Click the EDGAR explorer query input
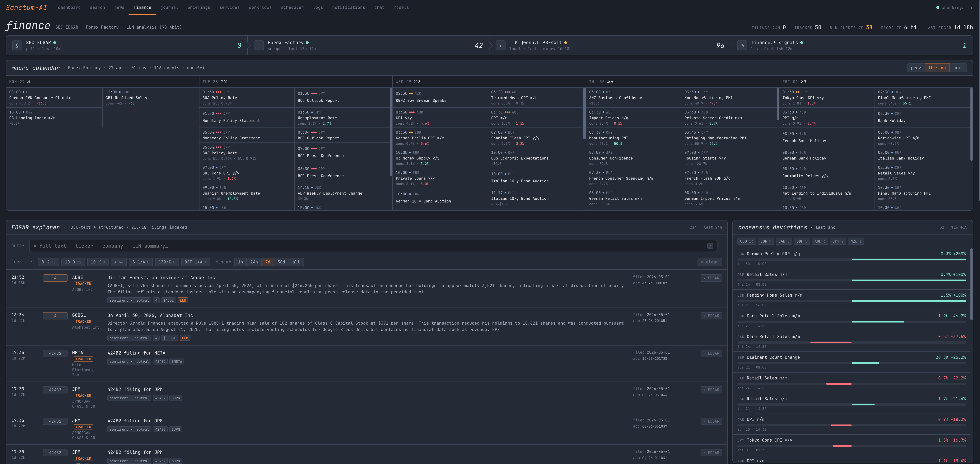The image size is (980, 464). tap(373, 246)
